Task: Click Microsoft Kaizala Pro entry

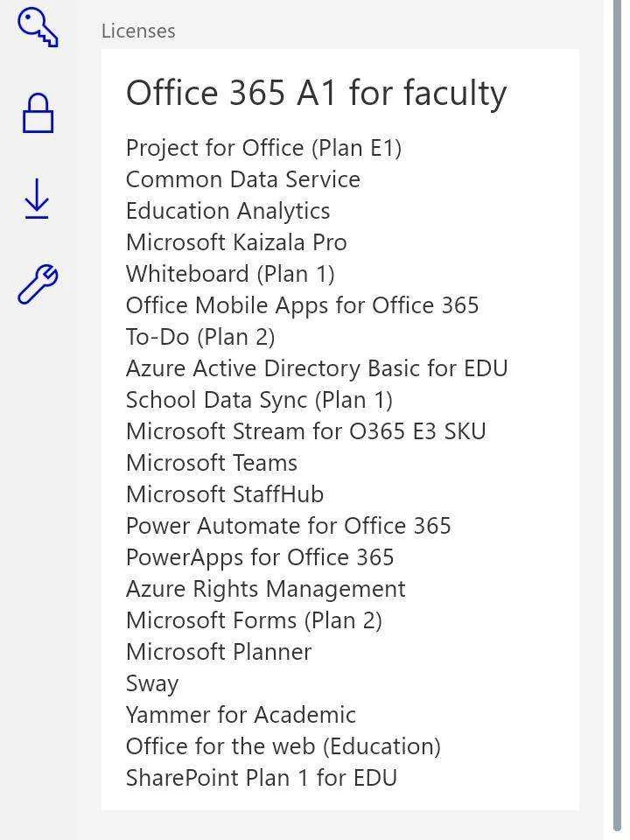Action: (x=236, y=242)
